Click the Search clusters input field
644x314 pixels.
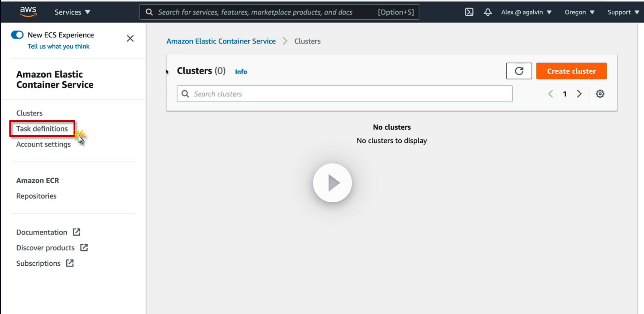349,94
